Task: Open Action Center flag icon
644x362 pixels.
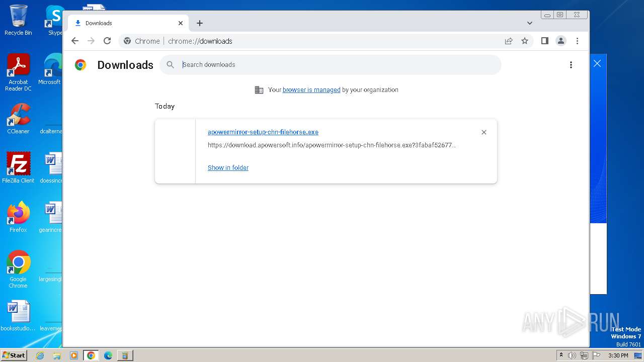Action: (596, 355)
